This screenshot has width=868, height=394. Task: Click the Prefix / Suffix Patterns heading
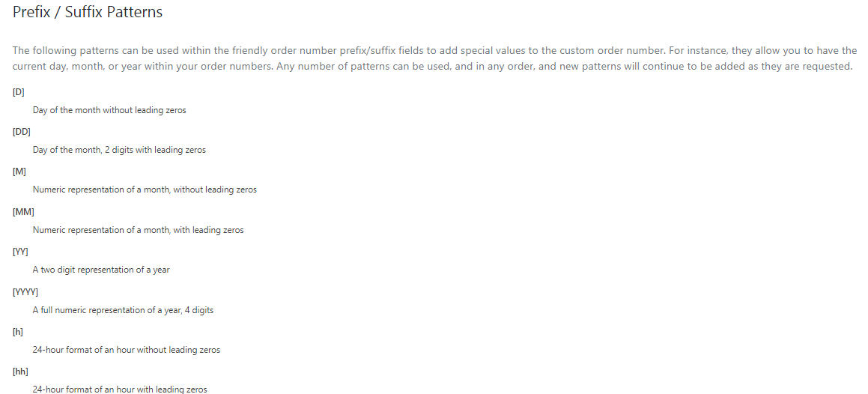click(x=88, y=12)
